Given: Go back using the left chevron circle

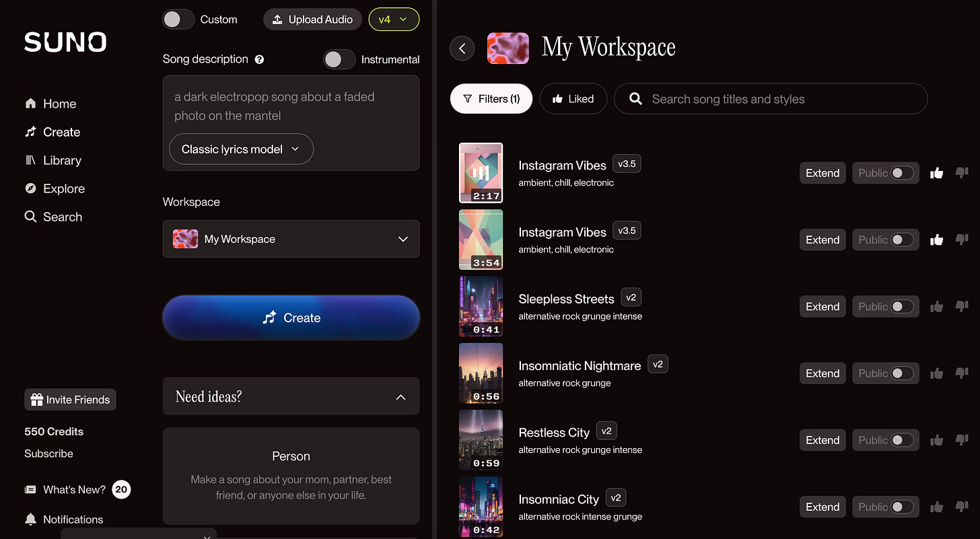Looking at the screenshot, I should coord(462,48).
